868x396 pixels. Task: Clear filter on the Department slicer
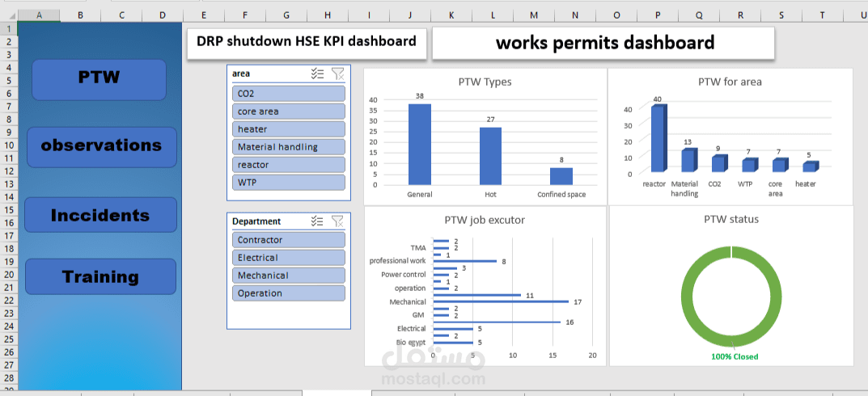337,221
